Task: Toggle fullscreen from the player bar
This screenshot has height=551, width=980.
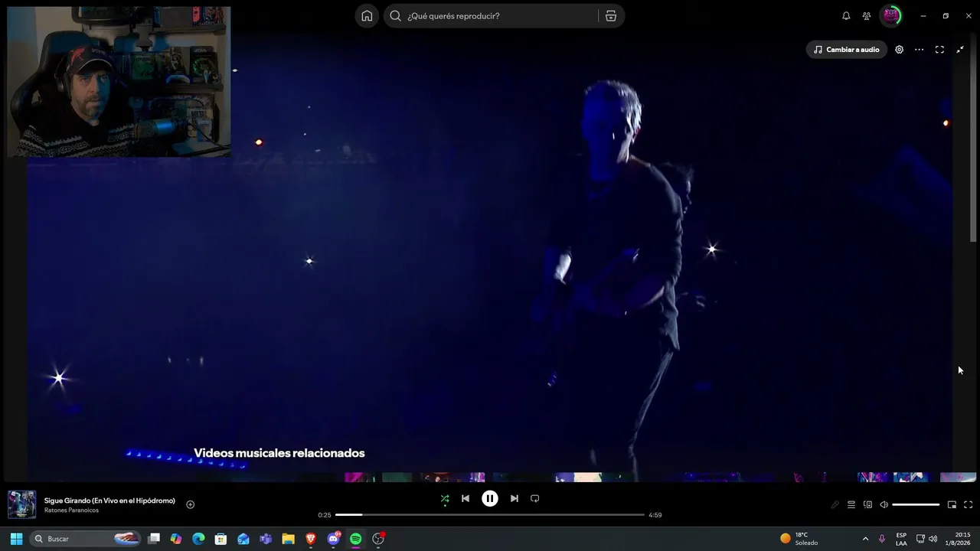Action: pos(969,504)
